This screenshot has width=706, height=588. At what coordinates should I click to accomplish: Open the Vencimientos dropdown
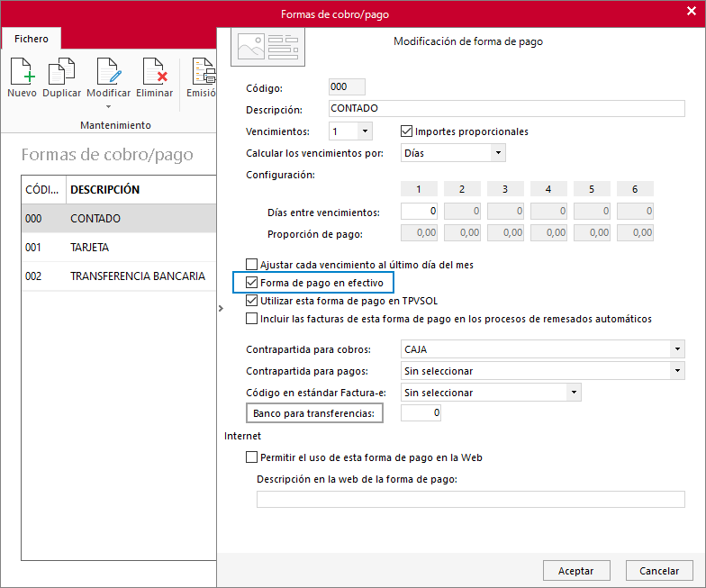[366, 131]
